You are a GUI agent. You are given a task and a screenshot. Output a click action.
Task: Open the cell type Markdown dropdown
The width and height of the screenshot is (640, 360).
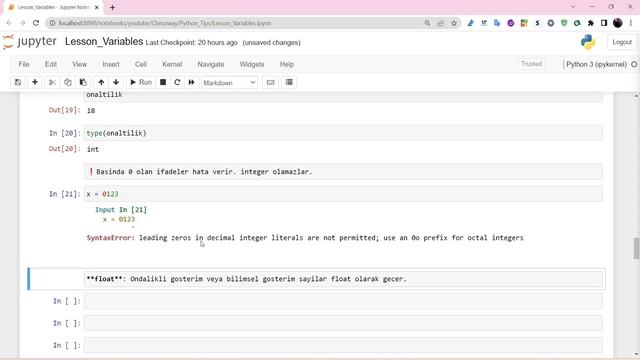point(229,83)
